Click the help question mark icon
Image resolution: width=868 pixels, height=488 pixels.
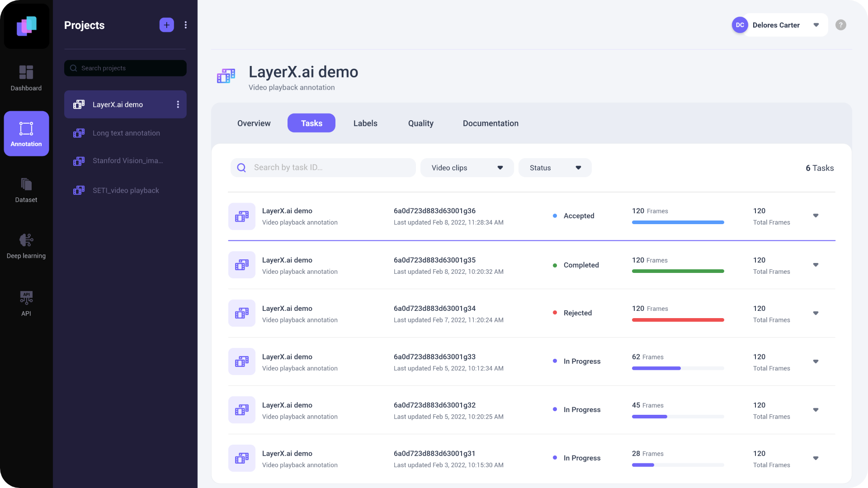(x=840, y=25)
